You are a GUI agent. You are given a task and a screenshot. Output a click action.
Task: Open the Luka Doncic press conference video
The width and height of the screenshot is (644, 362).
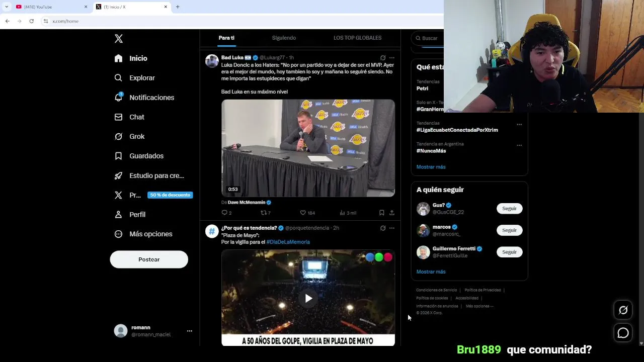tap(308, 148)
